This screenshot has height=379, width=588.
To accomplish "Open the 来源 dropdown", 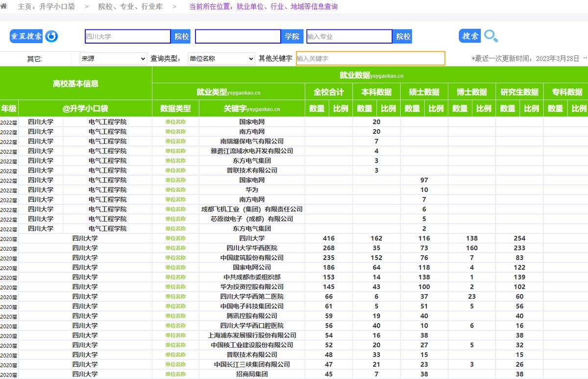I will click(113, 59).
